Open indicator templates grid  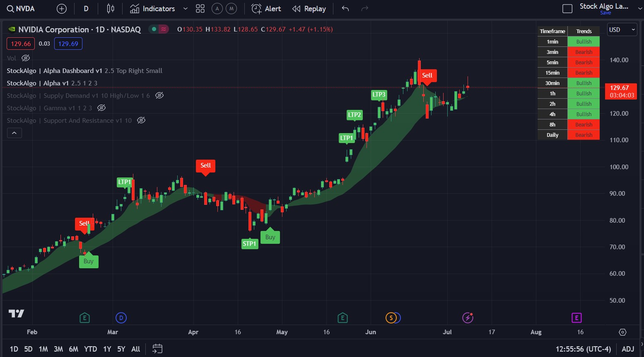200,9
